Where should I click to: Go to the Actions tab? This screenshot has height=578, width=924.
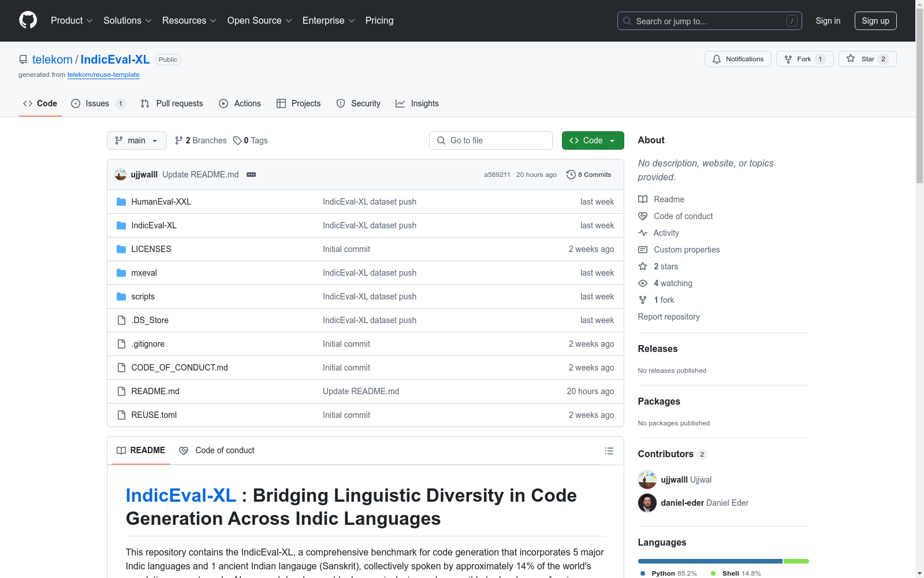click(x=240, y=103)
